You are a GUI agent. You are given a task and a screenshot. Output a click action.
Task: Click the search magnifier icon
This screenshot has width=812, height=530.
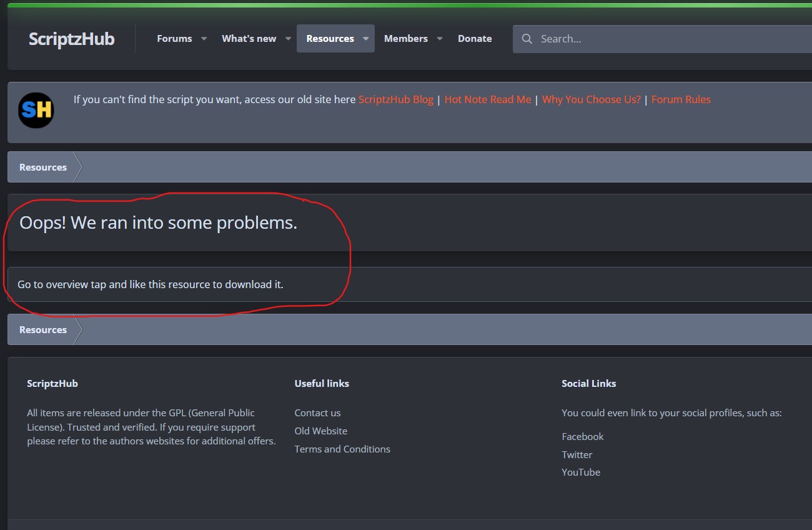527,39
